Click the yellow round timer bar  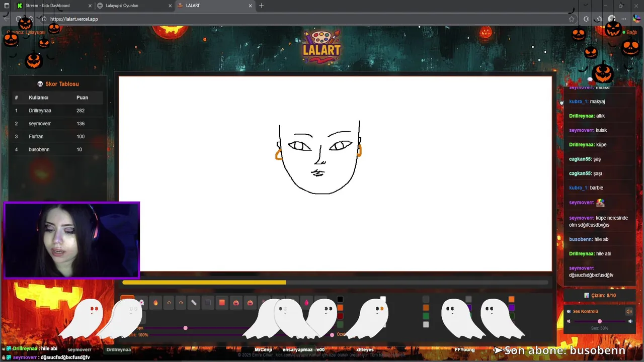click(204, 283)
